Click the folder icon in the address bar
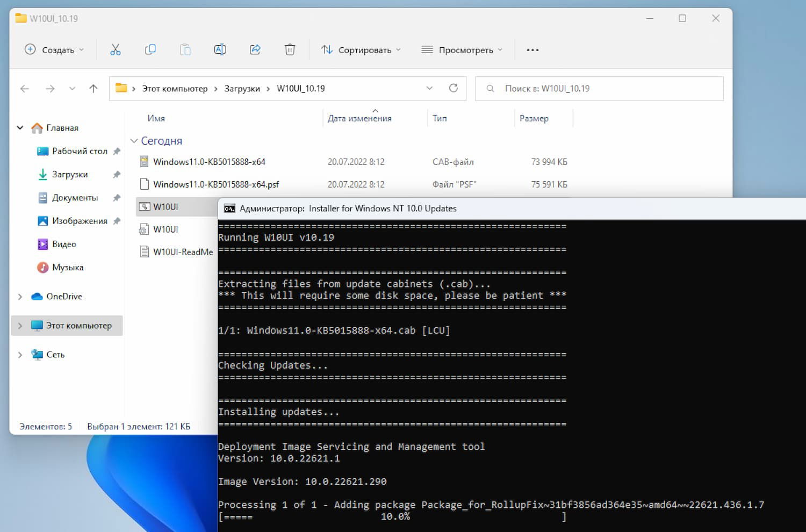The width and height of the screenshot is (806, 532). click(x=121, y=88)
